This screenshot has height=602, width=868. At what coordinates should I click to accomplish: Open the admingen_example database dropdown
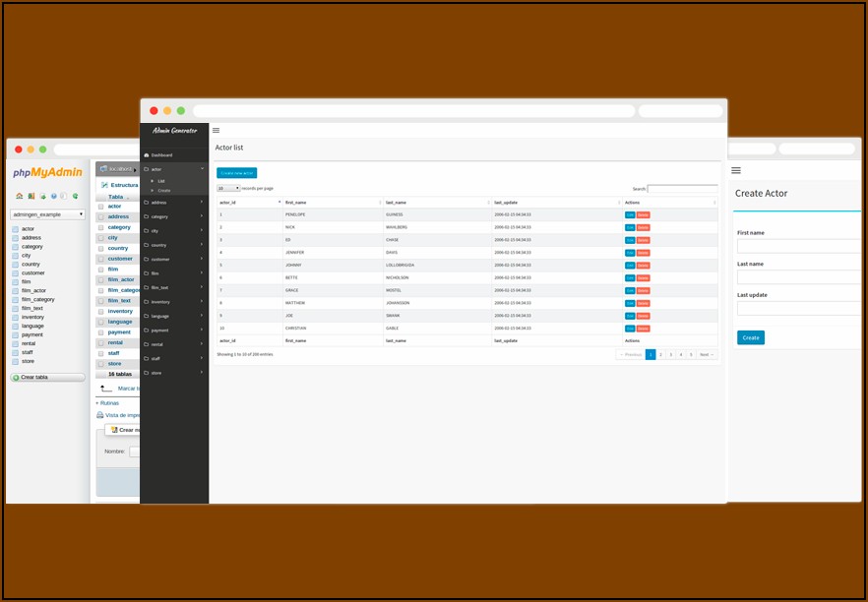point(47,213)
